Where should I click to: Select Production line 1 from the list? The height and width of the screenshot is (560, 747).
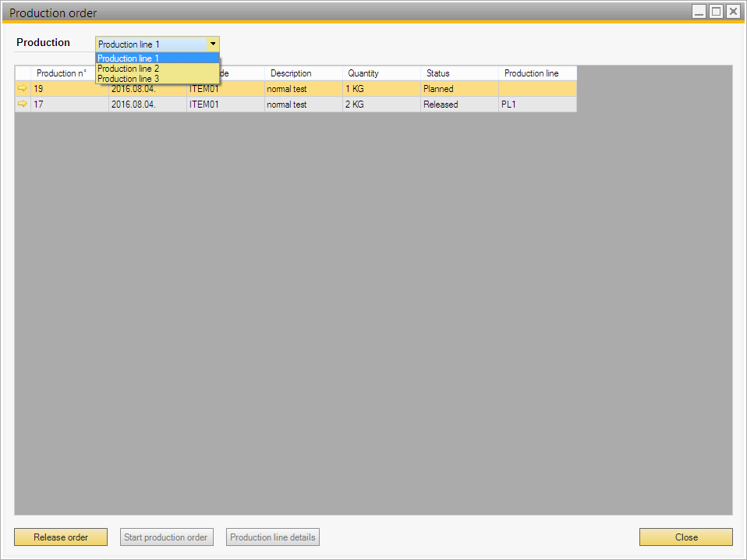pos(157,58)
